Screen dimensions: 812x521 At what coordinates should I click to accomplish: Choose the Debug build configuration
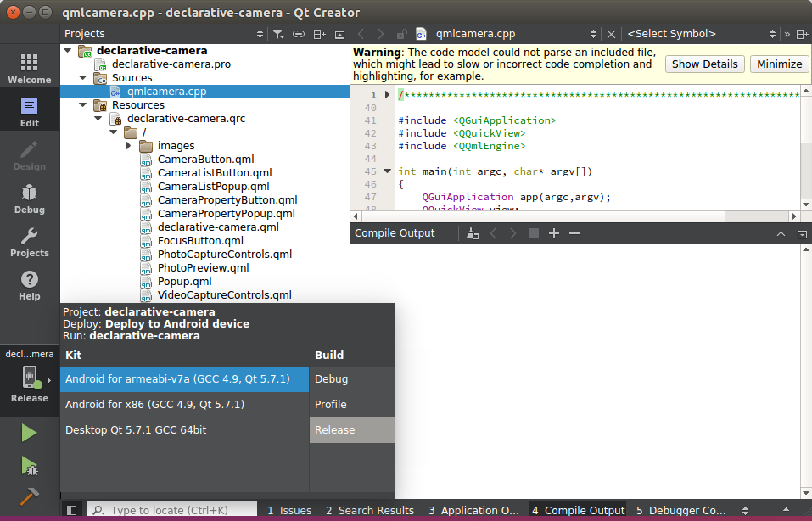coord(352,379)
